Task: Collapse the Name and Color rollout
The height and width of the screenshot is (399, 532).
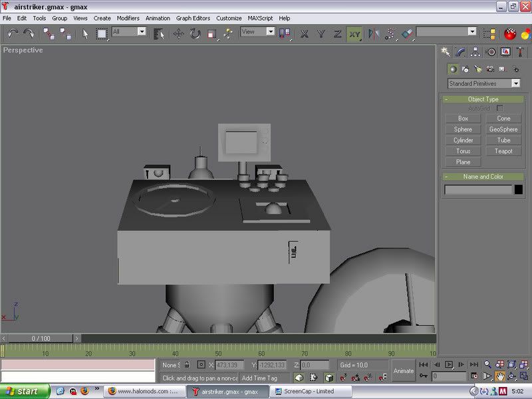Action: [483, 177]
